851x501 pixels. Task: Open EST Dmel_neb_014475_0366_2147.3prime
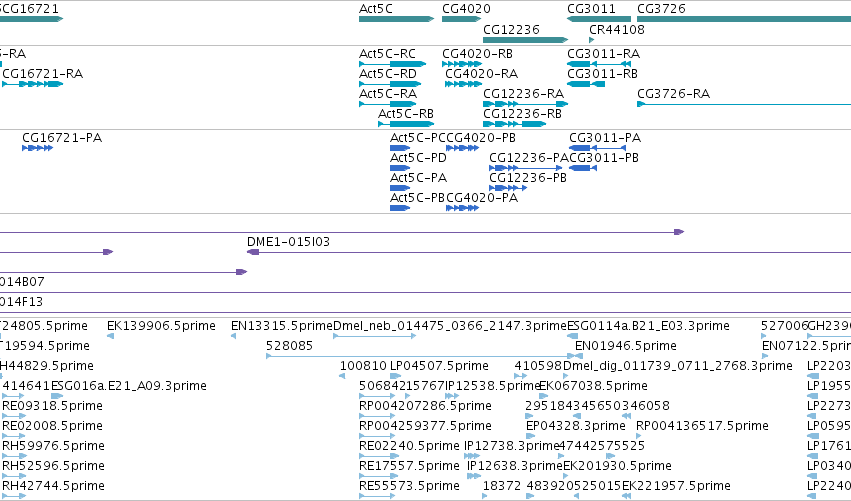click(450, 326)
